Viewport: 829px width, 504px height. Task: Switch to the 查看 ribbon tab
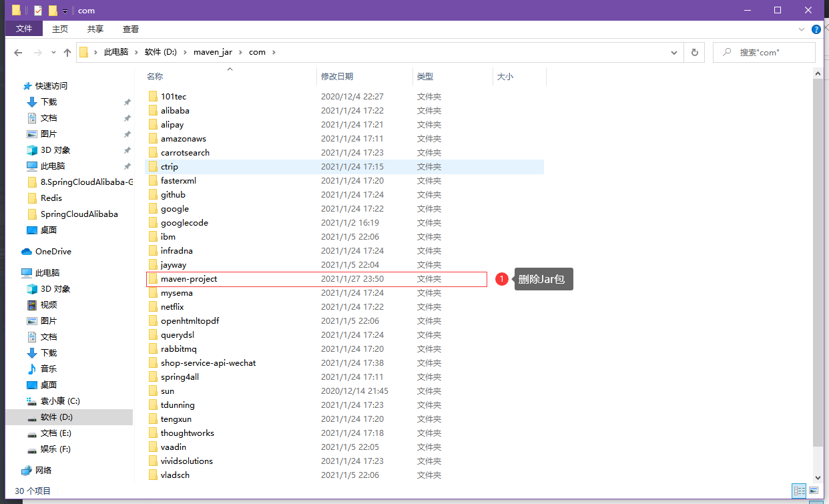click(x=131, y=29)
